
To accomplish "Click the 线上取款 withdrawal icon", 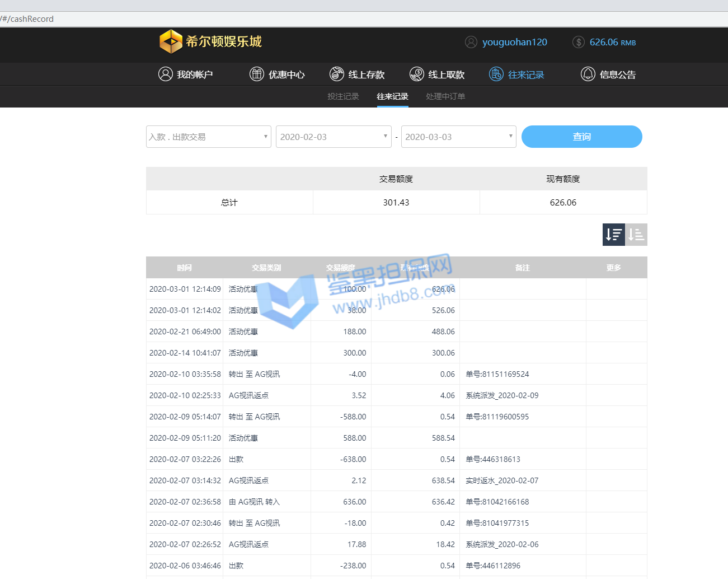I will coord(417,74).
